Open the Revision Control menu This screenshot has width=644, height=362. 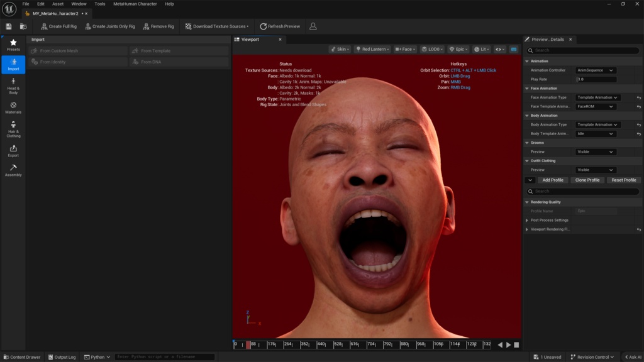[592, 357]
